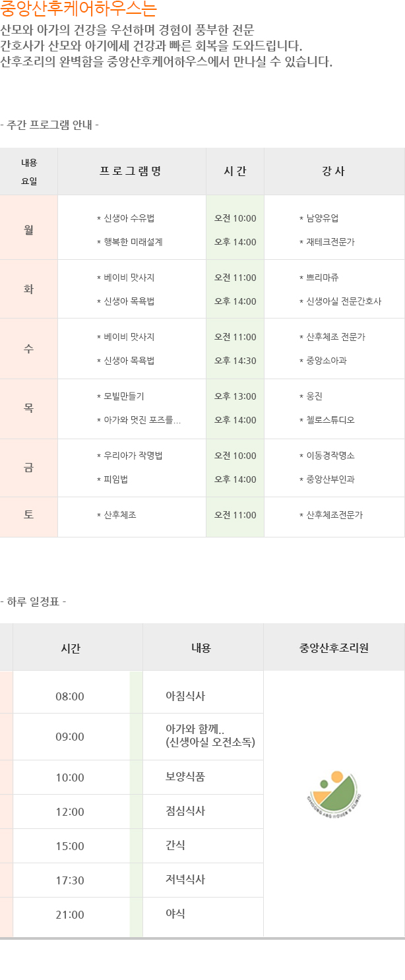Click the 아침식사 schedule item
This screenshot has height=980, width=405.
(185, 696)
